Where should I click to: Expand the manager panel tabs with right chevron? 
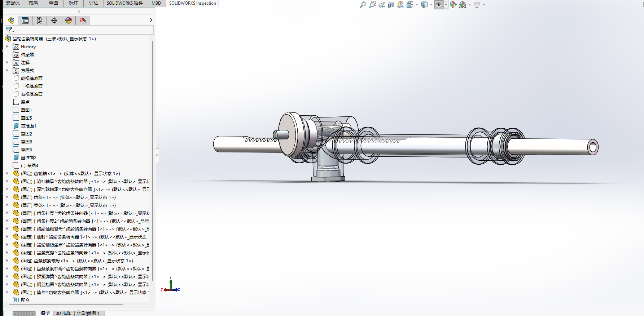[x=151, y=21]
